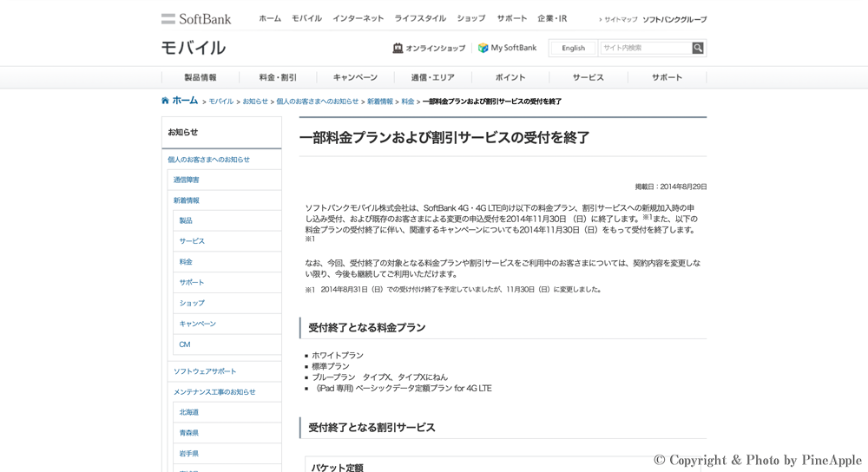Click the search magnifier icon
This screenshot has height=472, width=868.
(x=698, y=48)
